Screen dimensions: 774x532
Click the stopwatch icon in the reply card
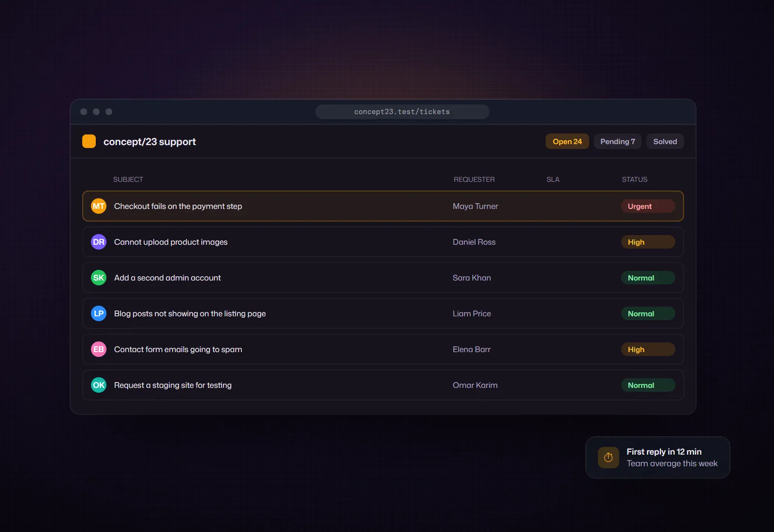(609, 458)
